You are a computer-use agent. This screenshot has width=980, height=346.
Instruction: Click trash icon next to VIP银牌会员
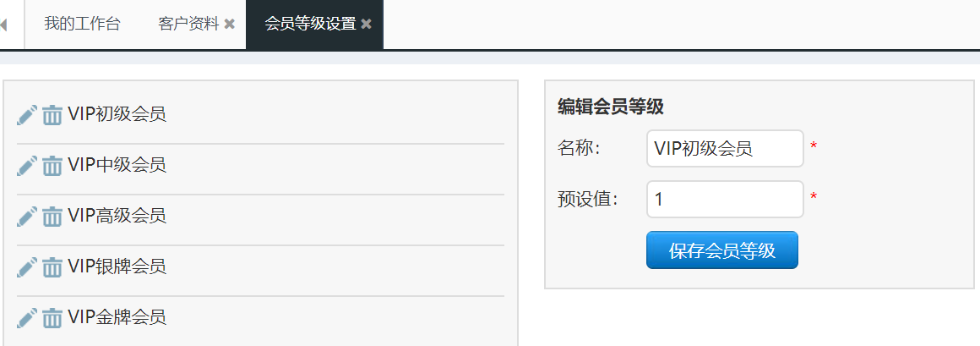52,267
